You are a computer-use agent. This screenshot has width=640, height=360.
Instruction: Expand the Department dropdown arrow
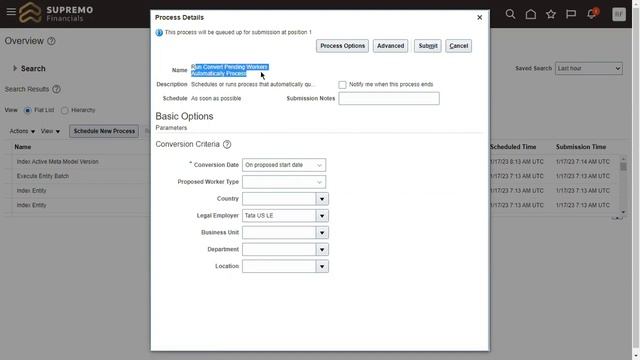pyautogui.click(x=322, y=249)
